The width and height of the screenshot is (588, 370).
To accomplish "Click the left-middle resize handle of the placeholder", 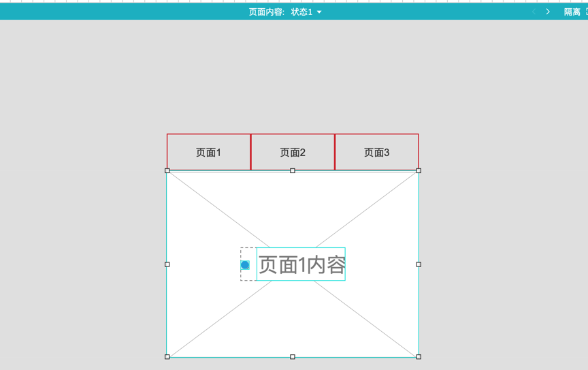I will (x=167, y=264).
